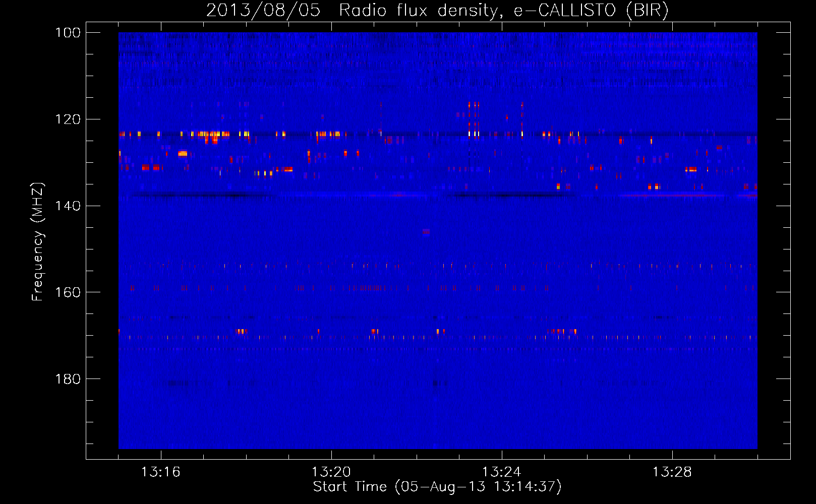Click the '160' frequency tick label
The width and height of the screenshot is (816, 504).
coord(68,292)
